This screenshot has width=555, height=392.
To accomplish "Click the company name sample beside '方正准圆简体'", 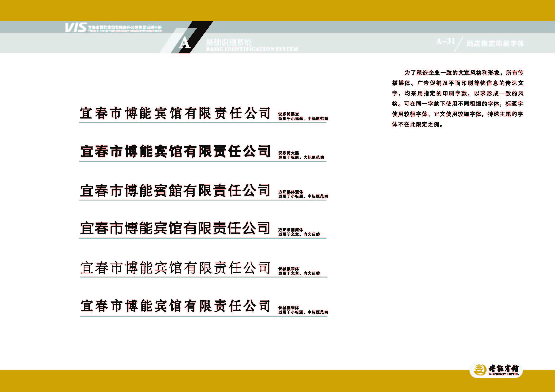I will (175, 228).
